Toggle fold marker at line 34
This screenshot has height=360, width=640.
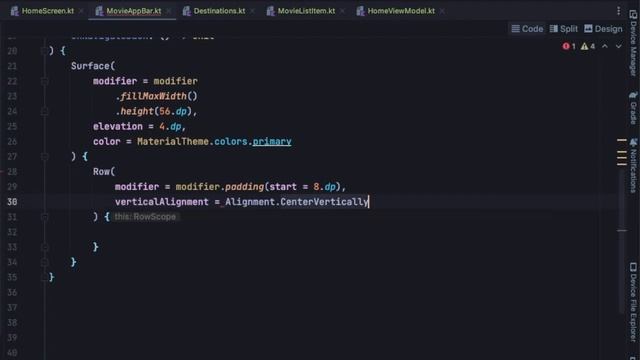coord(44,262)
